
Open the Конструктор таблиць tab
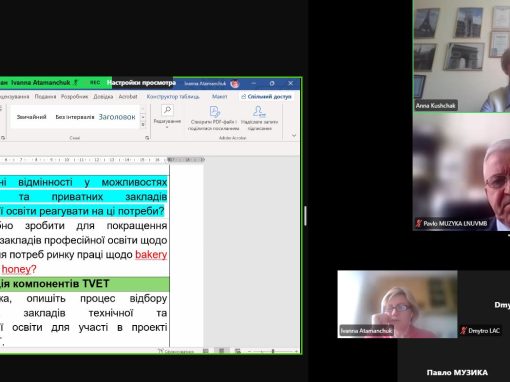(173, 97)
